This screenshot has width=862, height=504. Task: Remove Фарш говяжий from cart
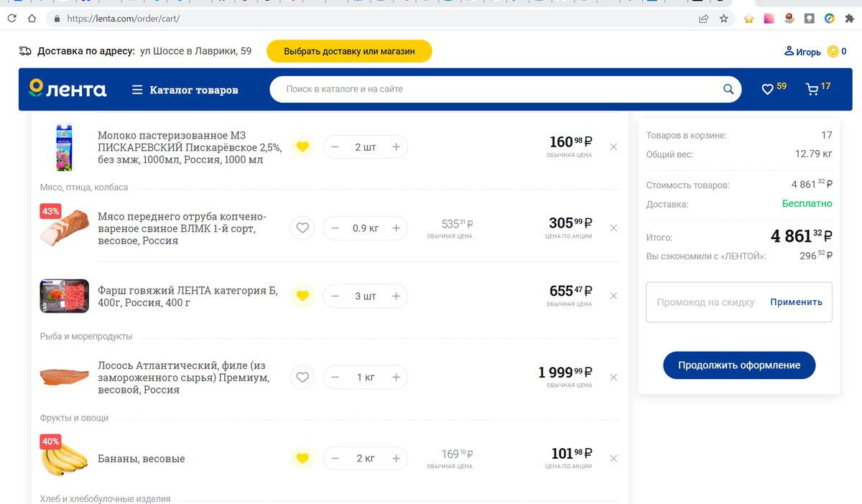tap(613, 296)
